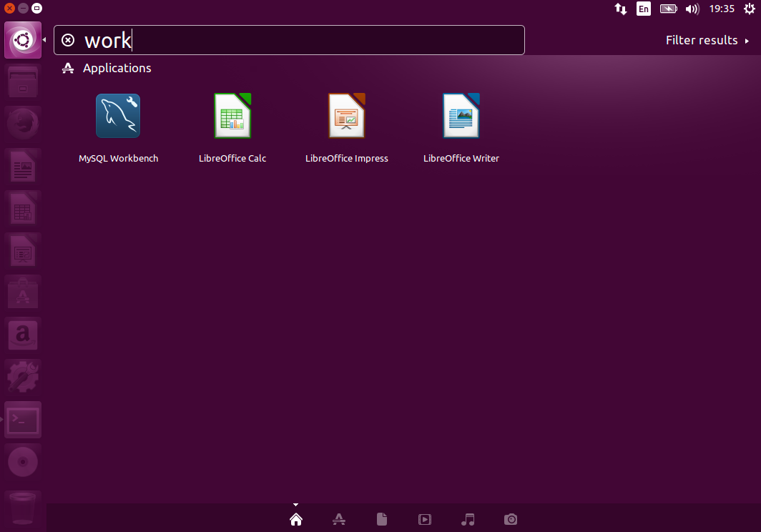Open the system session gear menu

pyautogui.click(x=750, y=9)
